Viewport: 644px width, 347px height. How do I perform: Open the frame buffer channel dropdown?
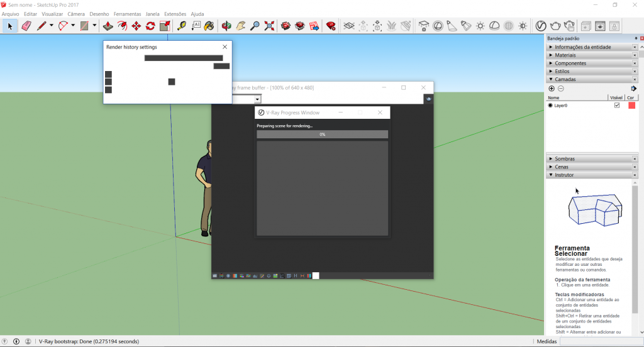[257, 99]
